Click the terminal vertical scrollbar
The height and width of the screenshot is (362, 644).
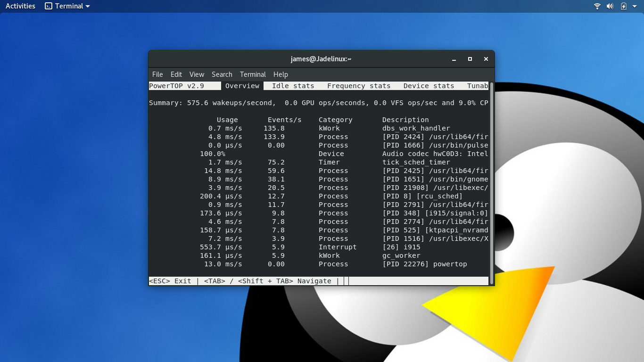pyautogui.click(x=492, y=183)
